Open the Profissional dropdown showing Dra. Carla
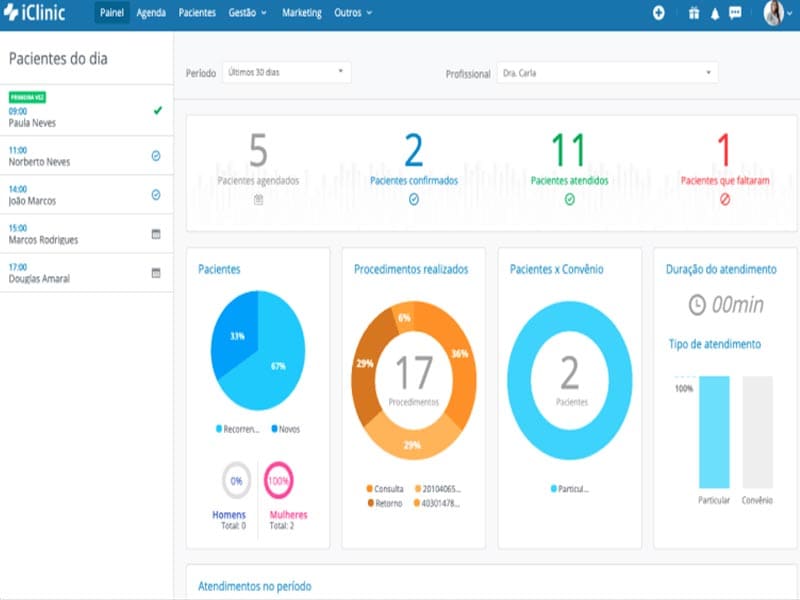Image resolution: width=800 pixels, height=600 pixels. click(607, 73)
